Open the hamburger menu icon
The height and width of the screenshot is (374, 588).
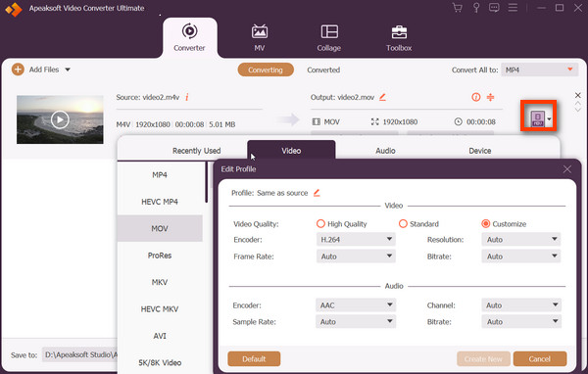click(513, 8)
